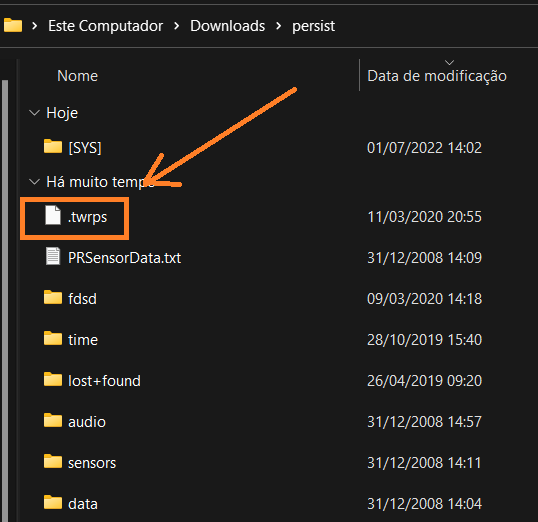Open dropdown arrow after Downloads breadcrumb

click(278, 26)
